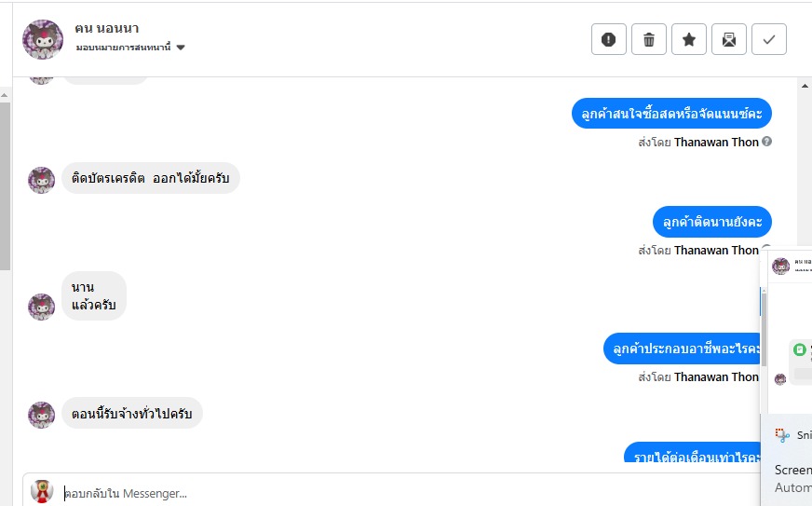This screenshot has height=506, width=812.
Task: Star this conversation as follow up
Action: [689, 39]
